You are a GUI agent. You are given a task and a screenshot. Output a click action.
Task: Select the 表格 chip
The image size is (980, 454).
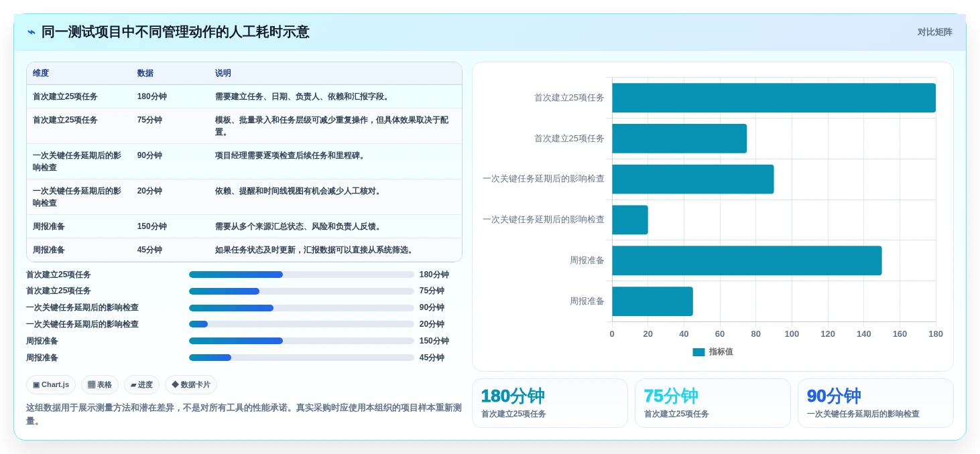[100, 384]
